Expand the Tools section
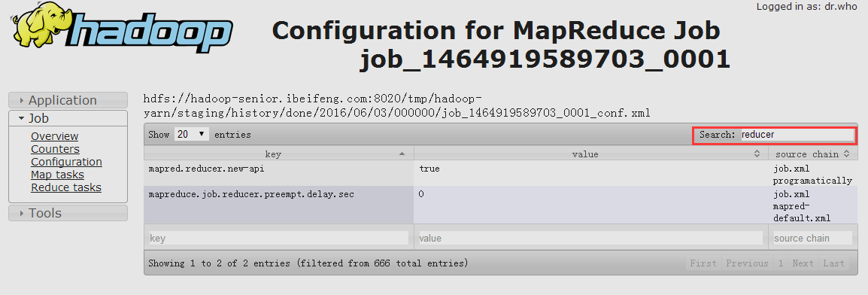 point(68,213)
